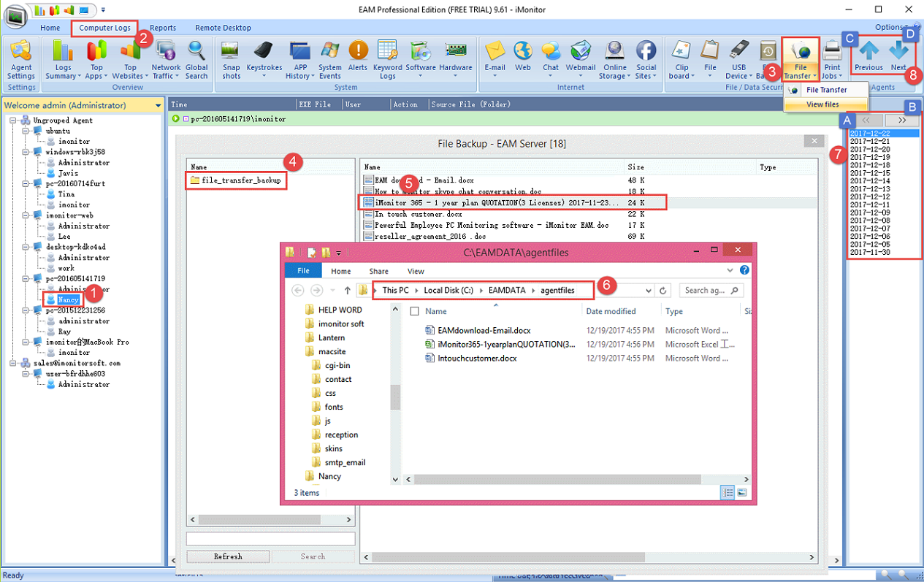
Task: Open Keystrokes log icon
Action: [264, 60]
